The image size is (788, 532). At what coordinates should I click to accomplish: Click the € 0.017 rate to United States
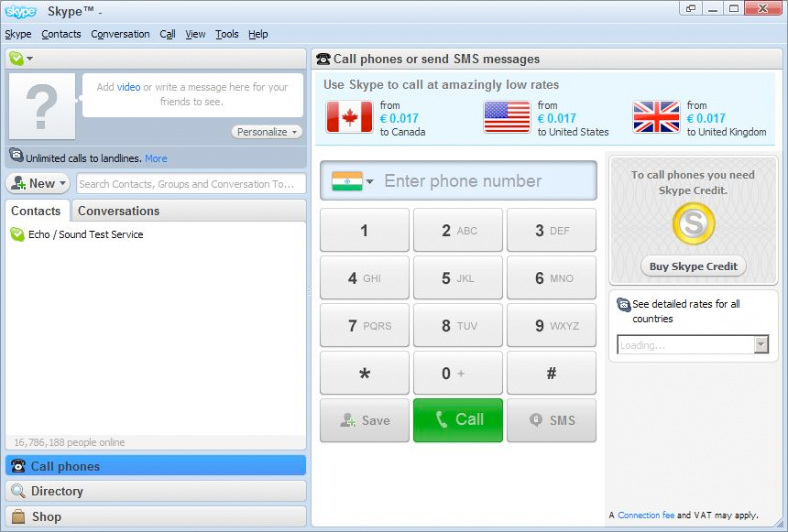click(x=556, y=118)
